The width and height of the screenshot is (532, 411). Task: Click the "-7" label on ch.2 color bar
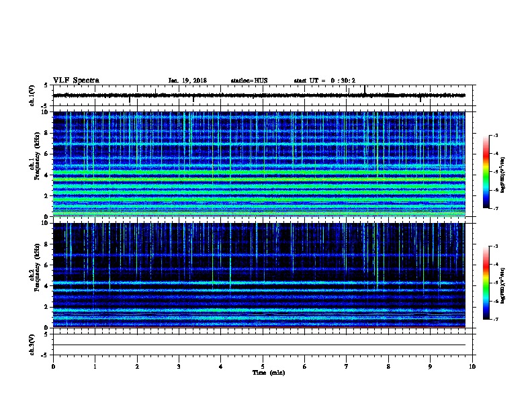tap(496, 319)
